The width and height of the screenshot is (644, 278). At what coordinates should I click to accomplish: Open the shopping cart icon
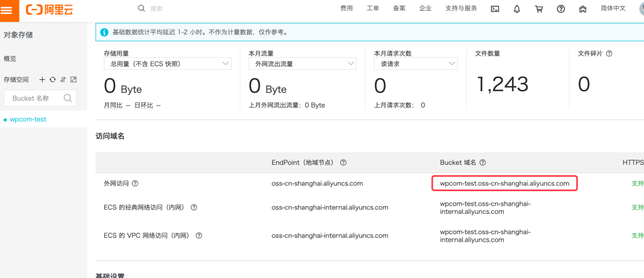click(539, 9)
